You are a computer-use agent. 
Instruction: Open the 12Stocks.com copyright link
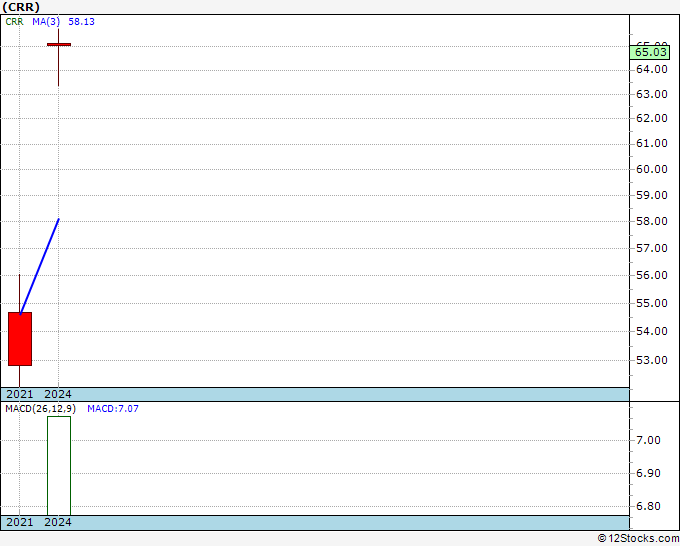(638, 539)
